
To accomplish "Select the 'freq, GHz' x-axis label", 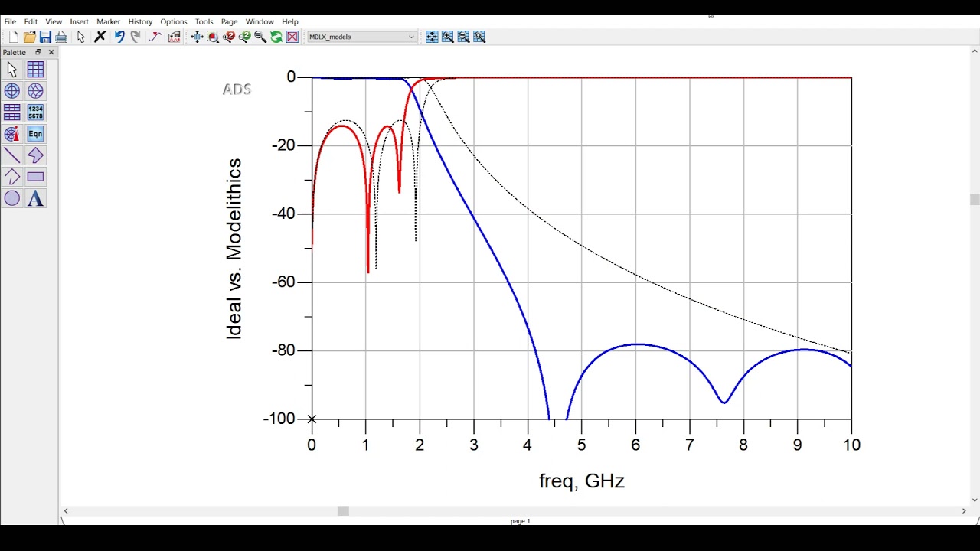I will (582, 481).
